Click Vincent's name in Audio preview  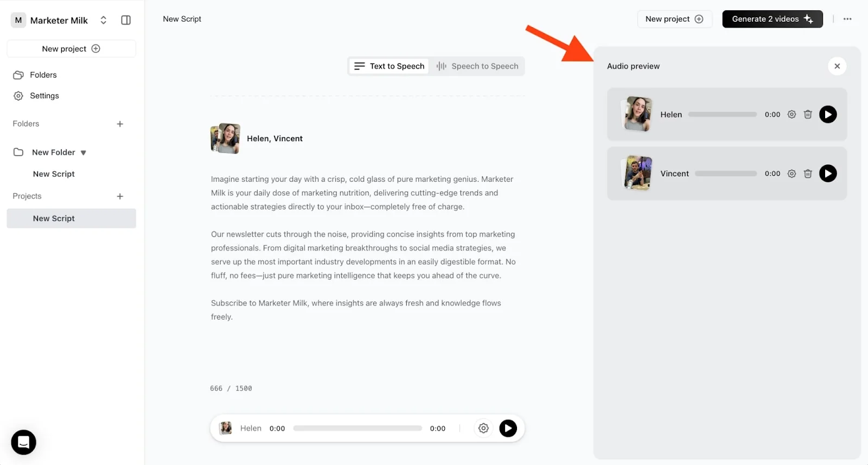pos(674,174)
